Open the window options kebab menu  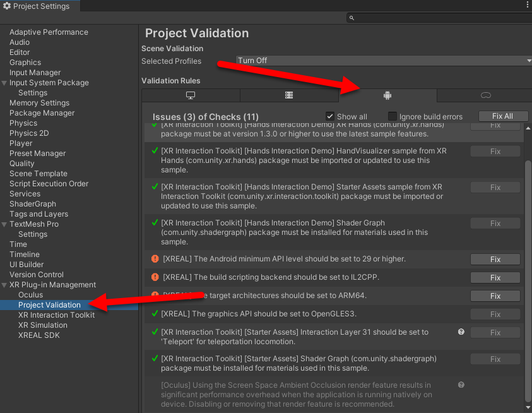[x=527, y=5]
